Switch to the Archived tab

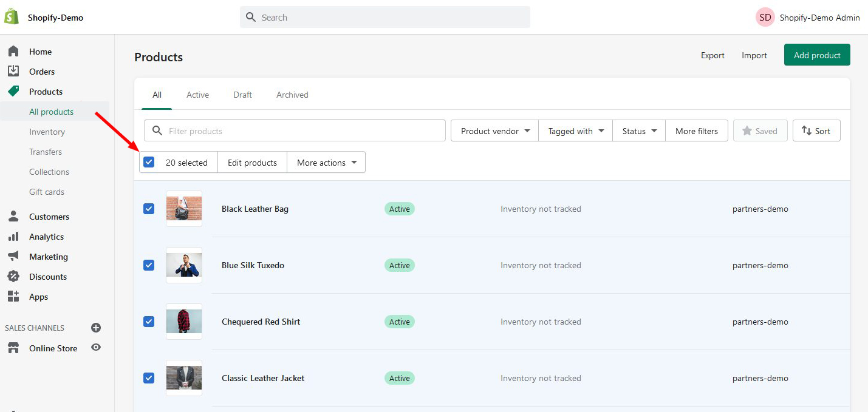click(292, 95)
